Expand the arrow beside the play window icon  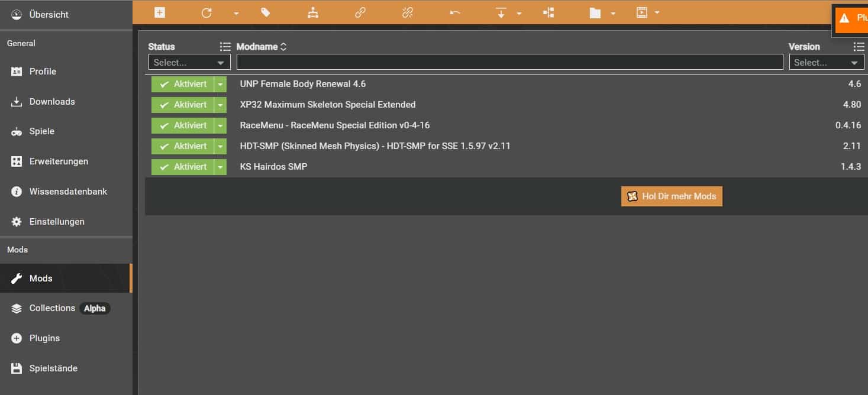pyautogui.click(x=657, y=12)
